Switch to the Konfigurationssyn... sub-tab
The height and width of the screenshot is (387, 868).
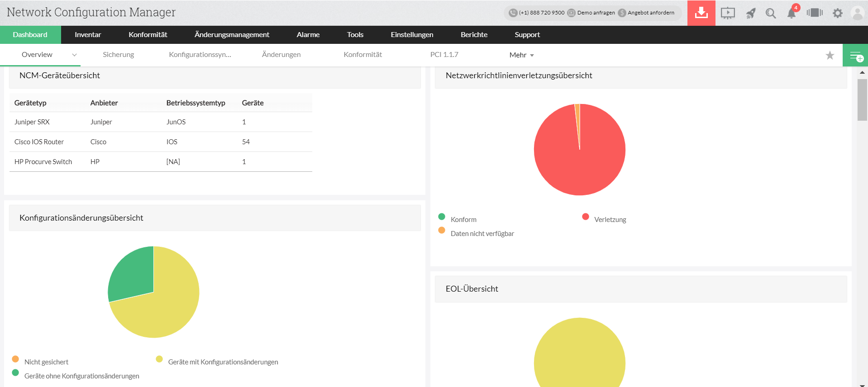click(200, 55)
